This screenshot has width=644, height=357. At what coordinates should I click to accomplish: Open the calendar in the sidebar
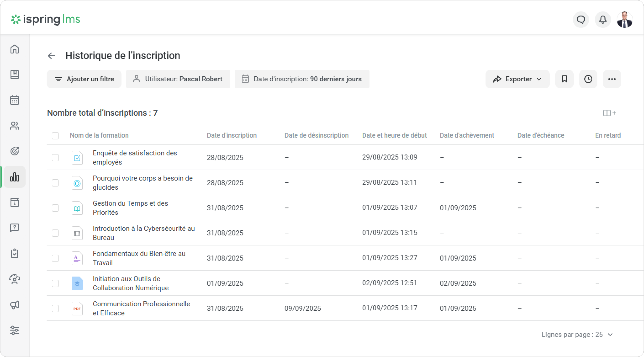tap(15, 100)
